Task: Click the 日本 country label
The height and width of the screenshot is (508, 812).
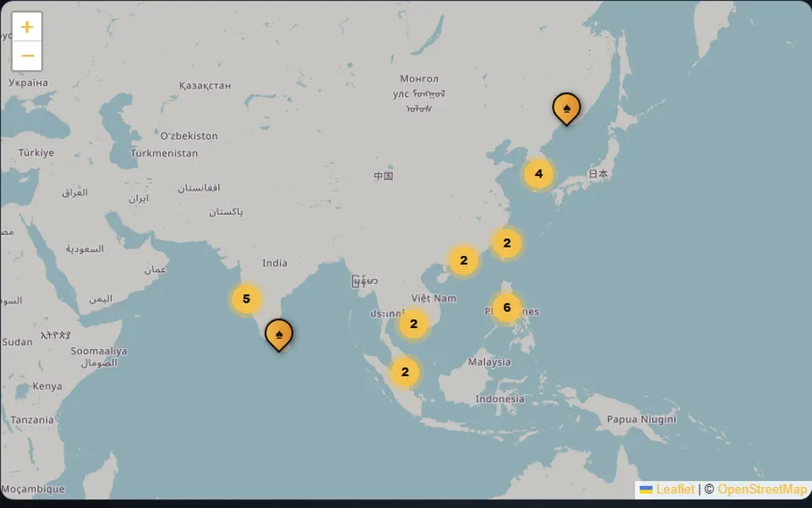Action: pos(598,174)
